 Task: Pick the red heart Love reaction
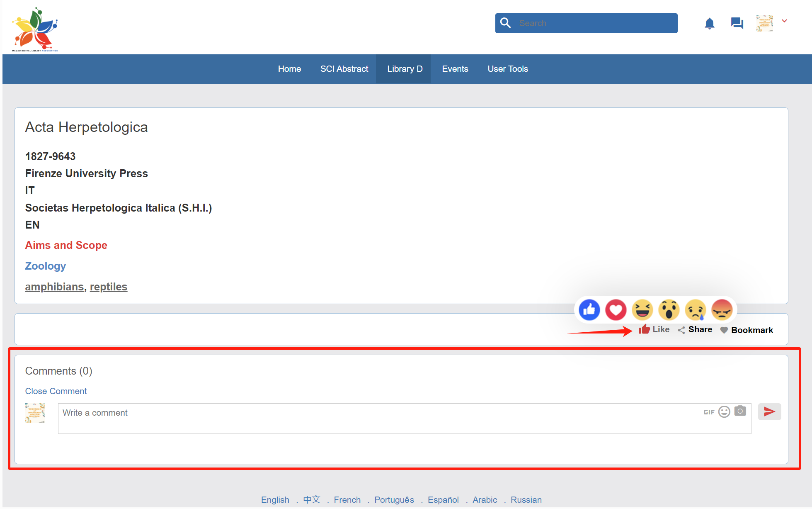(616, 310)
